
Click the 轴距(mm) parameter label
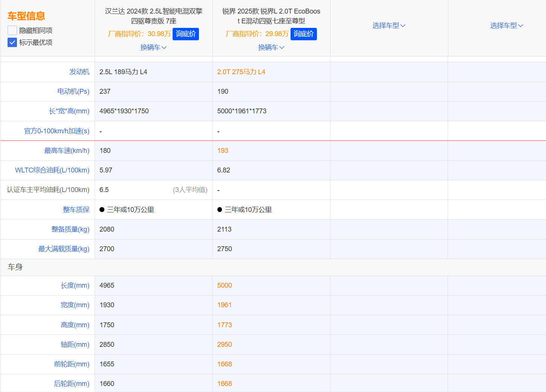75,345
